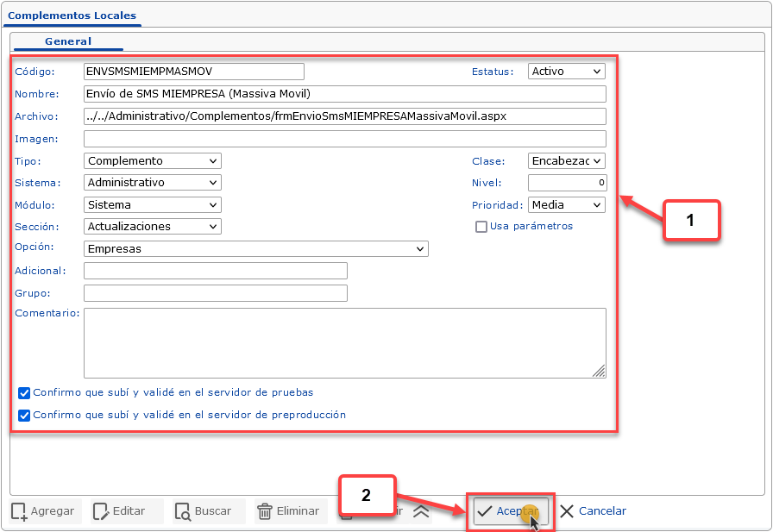
Task: Toggle the Usa parámetros checkbox
Action: point(481,227)
